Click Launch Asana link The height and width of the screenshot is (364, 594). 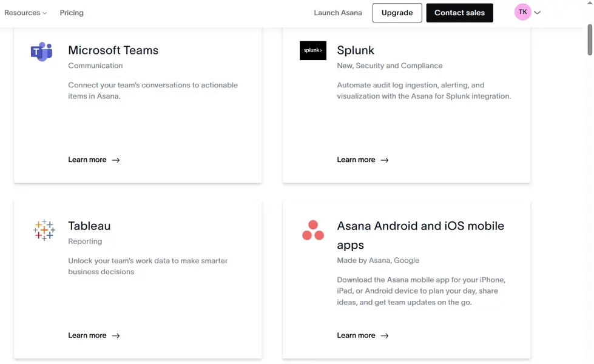pos(337,13)
